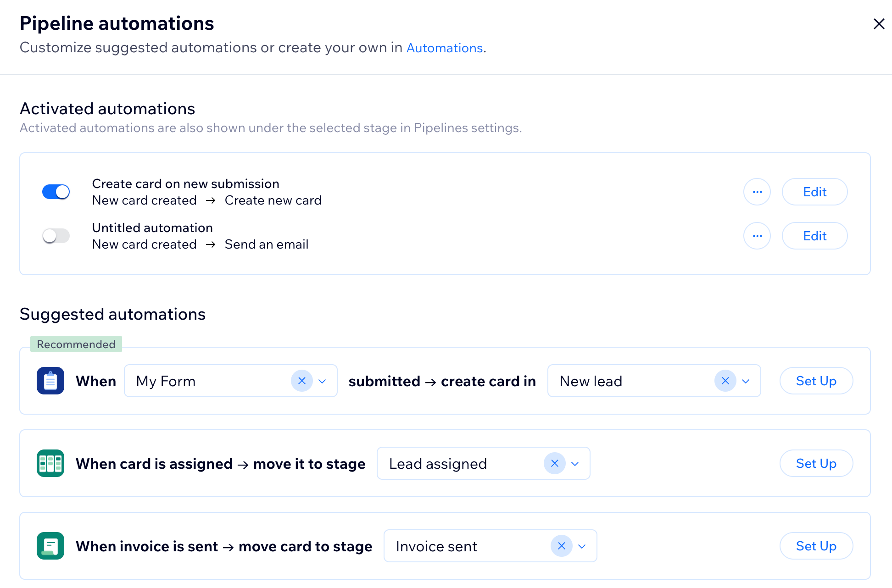Edit the Create card on new submission automation
Image resolution: width=892 pixels, height=588 pixels.
(814, 192)
